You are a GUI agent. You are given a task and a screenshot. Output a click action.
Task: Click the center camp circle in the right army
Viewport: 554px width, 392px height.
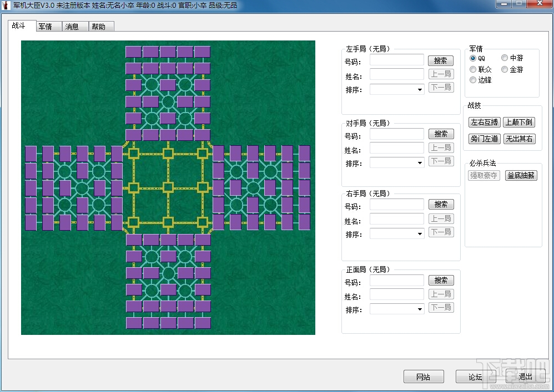click(253, 188)
